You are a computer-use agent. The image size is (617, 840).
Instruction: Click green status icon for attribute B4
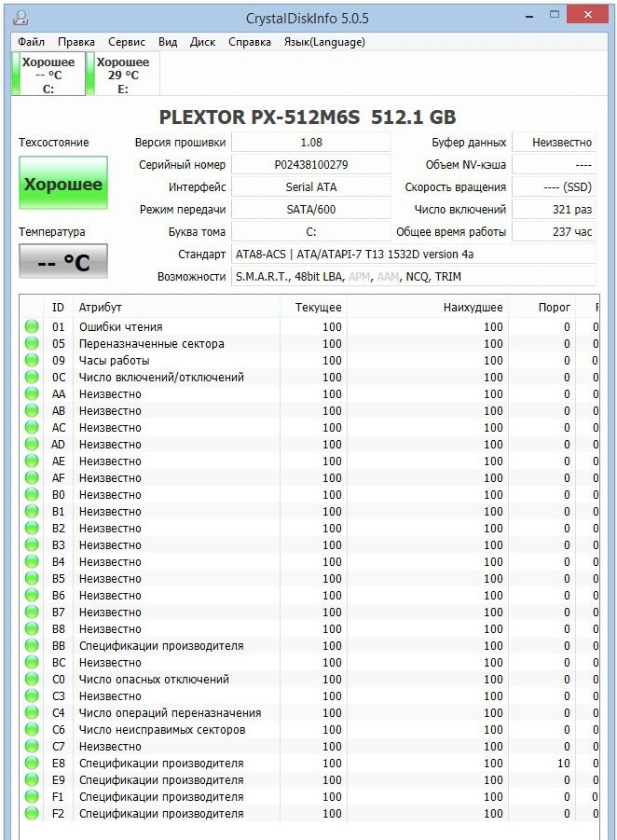point(32,561)
